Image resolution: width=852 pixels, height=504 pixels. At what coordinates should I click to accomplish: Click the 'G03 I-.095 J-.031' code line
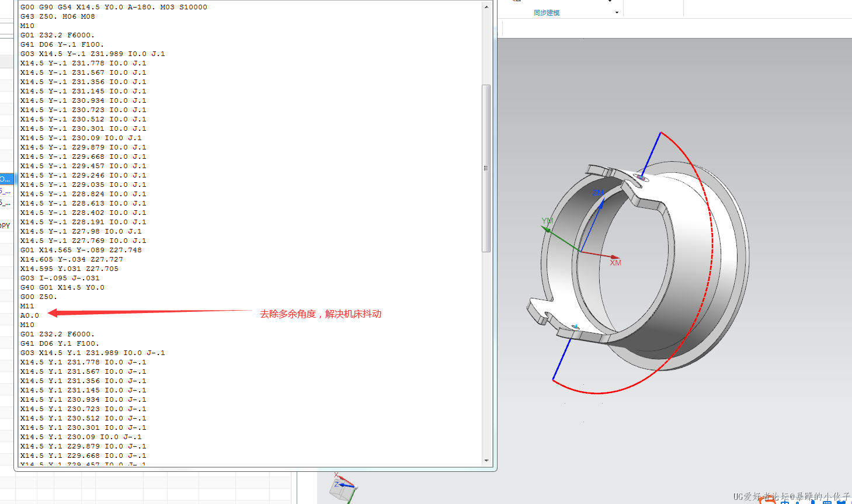click(x=60, y=278)
